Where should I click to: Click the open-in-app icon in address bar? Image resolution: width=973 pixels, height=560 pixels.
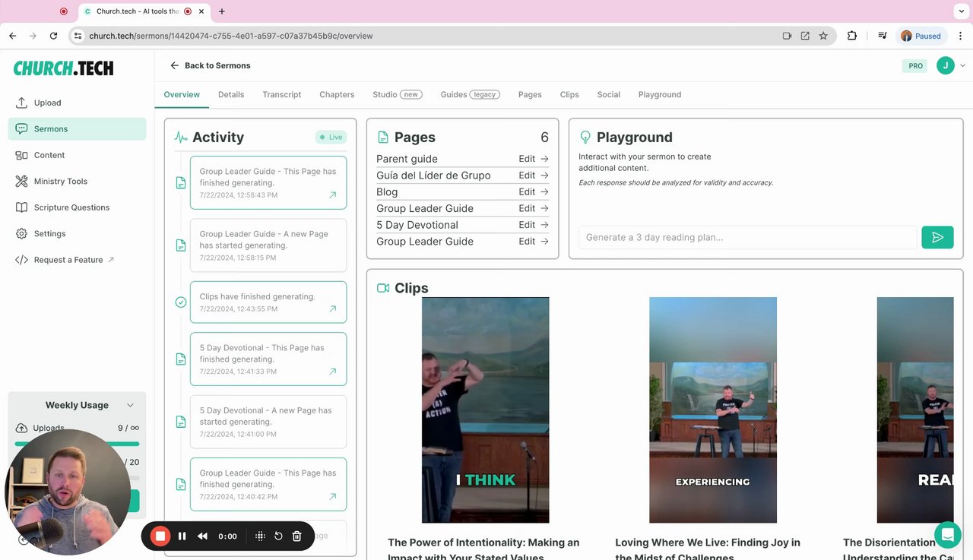tap(805, 36)
